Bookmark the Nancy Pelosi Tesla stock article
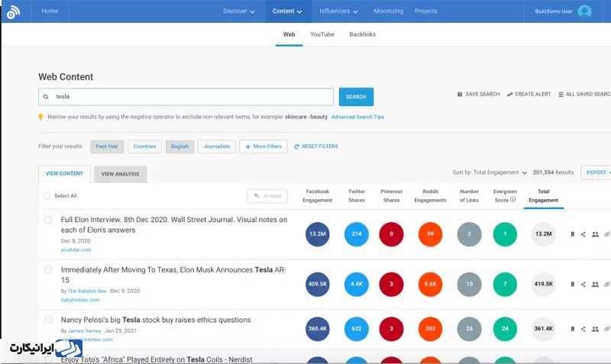 pos(572,329)
